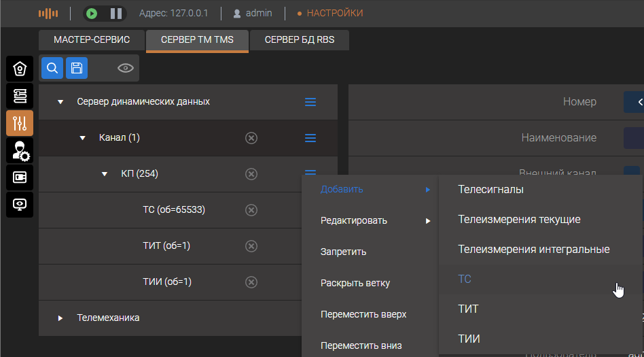Toggle the eye visibility icon

[125, 68]
